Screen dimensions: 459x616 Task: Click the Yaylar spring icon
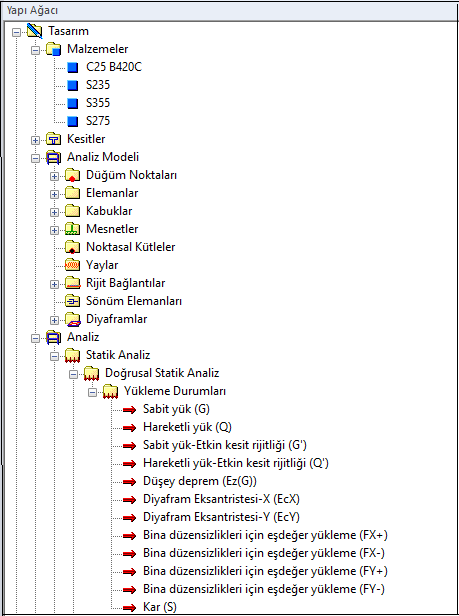pyautogui.click(x=72, y=265)
